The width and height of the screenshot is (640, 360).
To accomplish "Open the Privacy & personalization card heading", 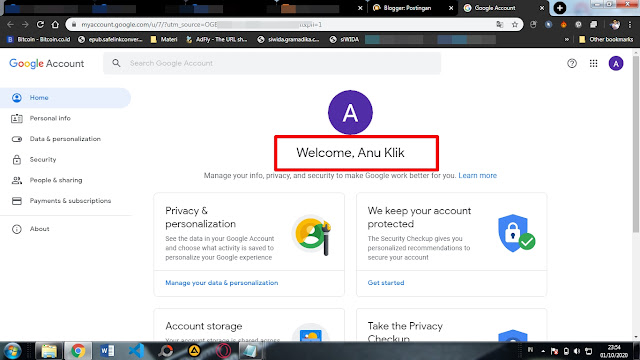I will point(200,217).
